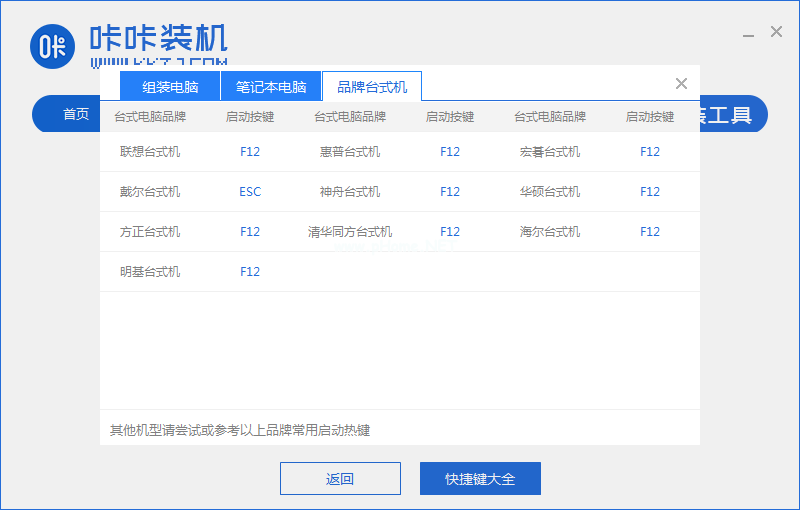The image size is (800, 510).
Task: Click the 明基台式机 brand cell
Action: pyautogui.click(x=150, y=272)
